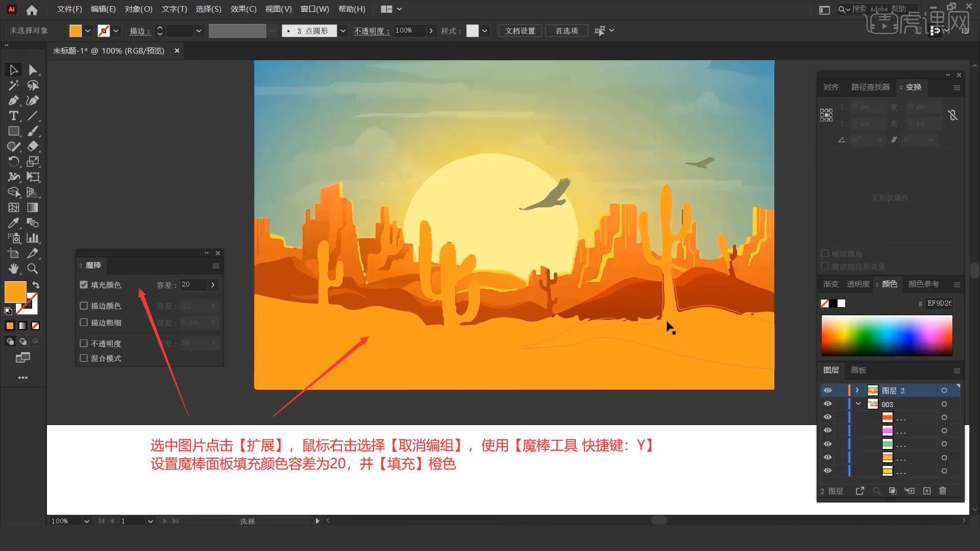Select the Pen tool in toolbar
This screenshot has width=980, height=551.
[13, 100]
